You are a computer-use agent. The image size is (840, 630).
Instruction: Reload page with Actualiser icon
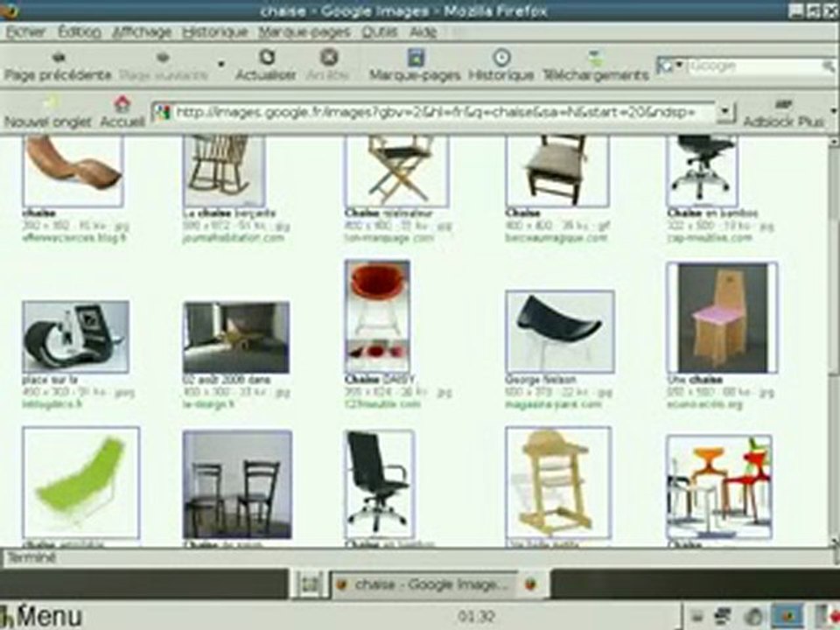266,57
